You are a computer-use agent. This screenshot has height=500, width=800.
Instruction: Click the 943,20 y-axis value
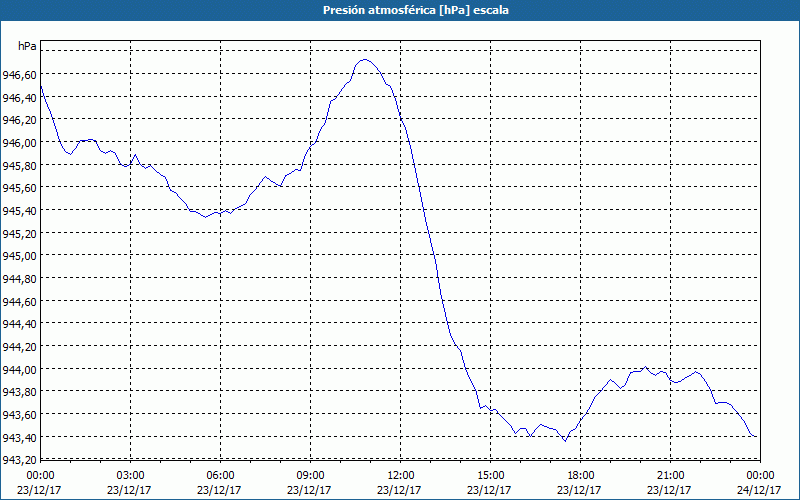click(19, 460)
